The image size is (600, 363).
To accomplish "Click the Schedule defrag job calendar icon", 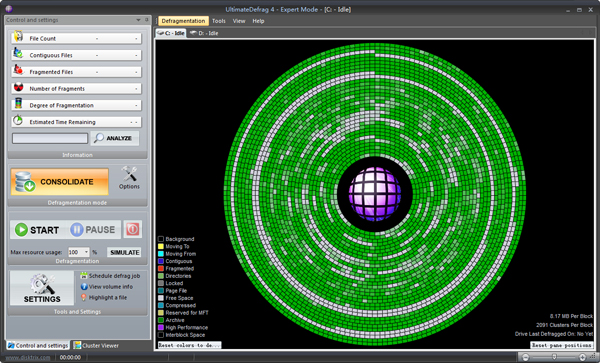I will point(84,276).
